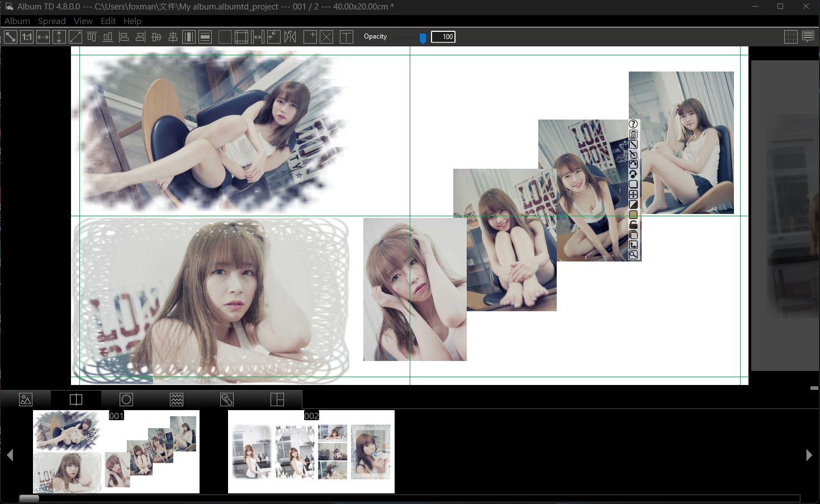The image size is (820, 504).
Task: Click the fit-to-frame diagonal arrow icon
Action: coord(11,37)
